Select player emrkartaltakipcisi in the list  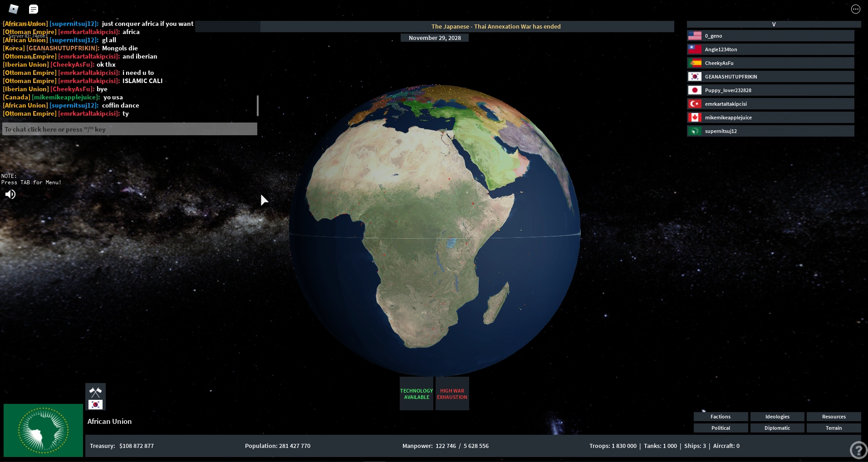click(x=770, y=103)
